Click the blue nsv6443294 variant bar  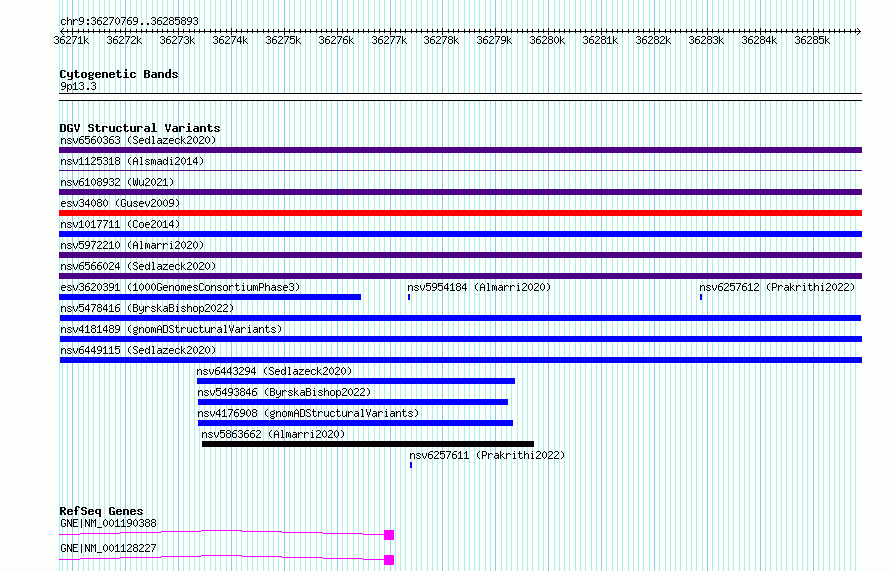[356, 381]
